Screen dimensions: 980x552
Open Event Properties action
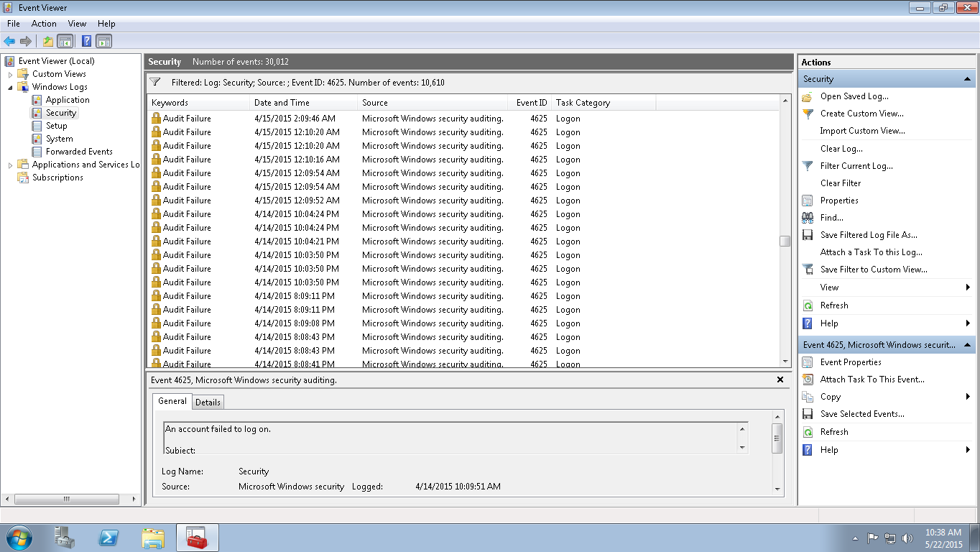tap(851, 362)
